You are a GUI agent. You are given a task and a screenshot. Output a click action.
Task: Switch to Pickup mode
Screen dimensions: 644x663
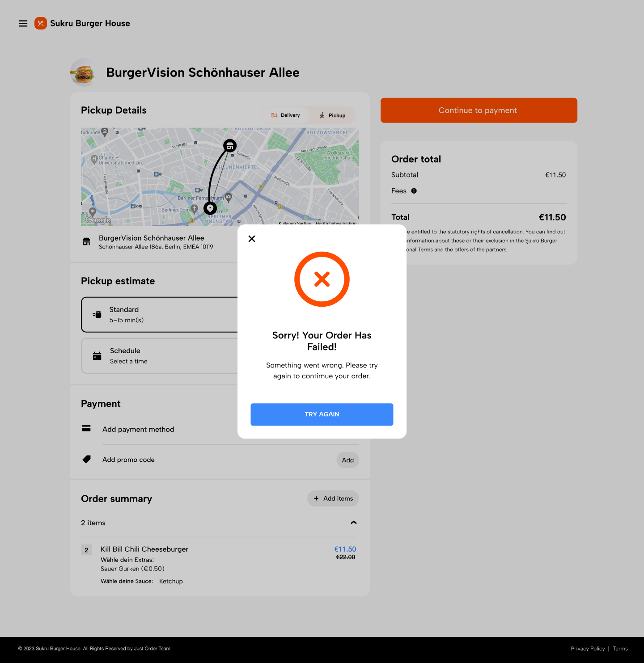click(333, 115)
